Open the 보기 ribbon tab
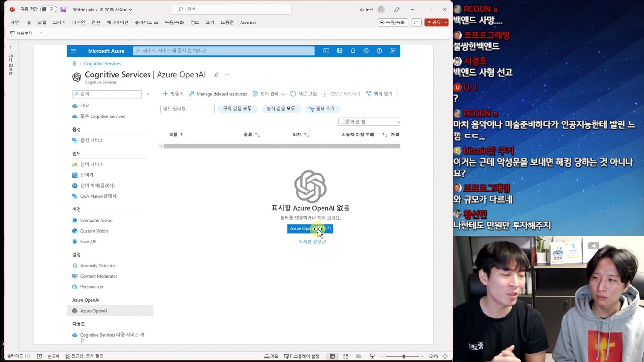The width and height of the screenshot is (644, 362). pyautogui.click(x=210, y=23)
